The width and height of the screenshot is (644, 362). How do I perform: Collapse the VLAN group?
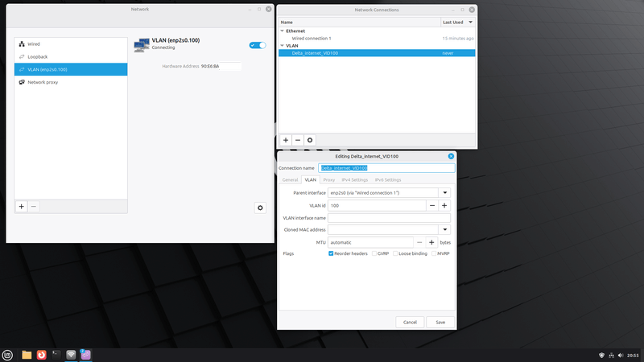tap(283, 46)
